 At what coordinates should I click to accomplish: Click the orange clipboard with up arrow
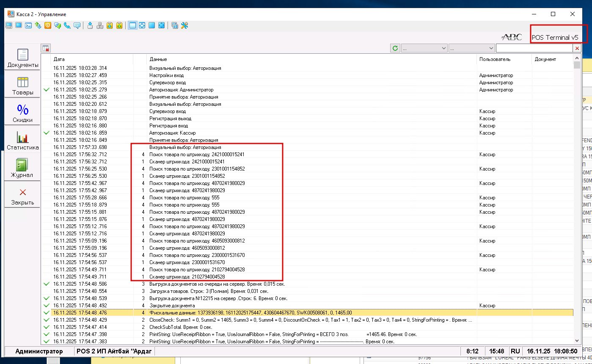click(119, 25)
